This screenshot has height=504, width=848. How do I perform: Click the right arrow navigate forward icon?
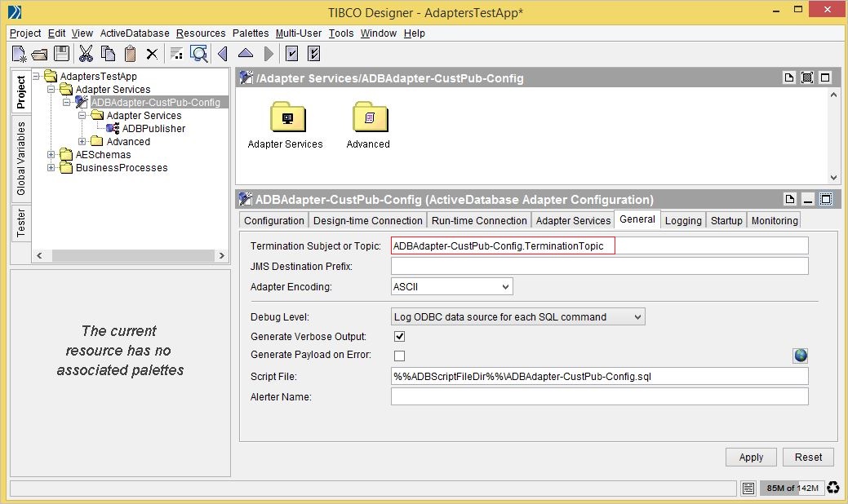coord(269,54)
